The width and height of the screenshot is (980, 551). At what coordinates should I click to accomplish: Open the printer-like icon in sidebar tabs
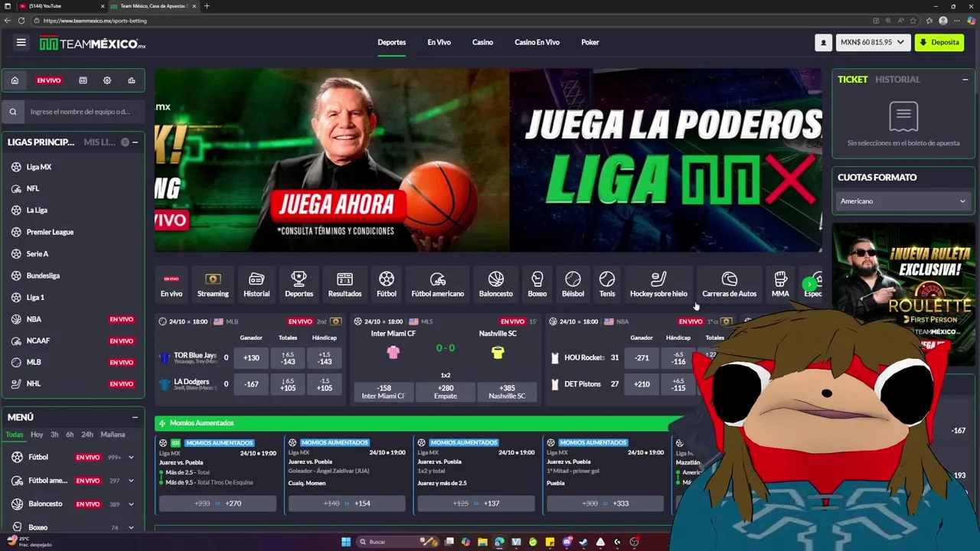pyautogui.click(x=132, y=80)
